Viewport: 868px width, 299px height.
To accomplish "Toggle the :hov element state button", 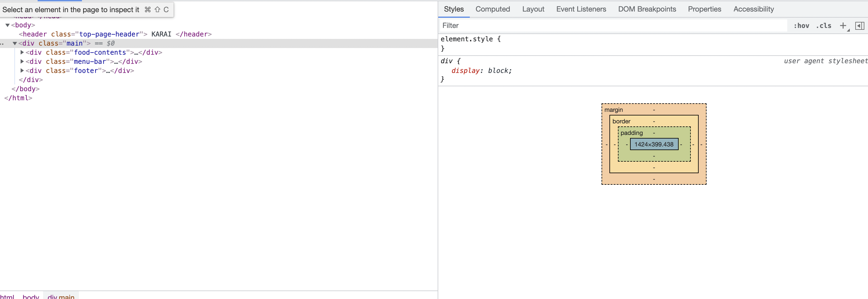I will [801, 26].
